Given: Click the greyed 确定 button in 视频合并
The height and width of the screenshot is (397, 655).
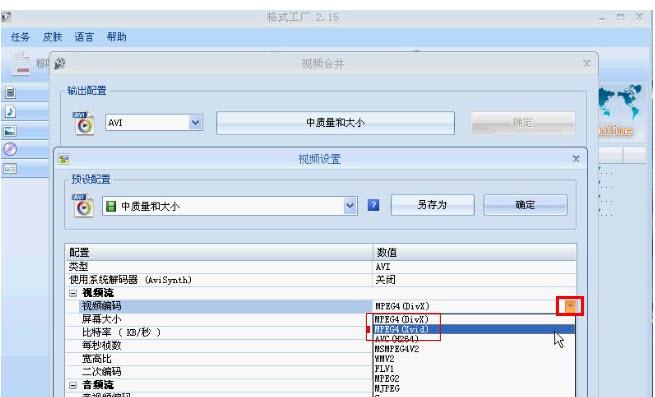Looking at the screenshot, I should [x=523, y=123].
